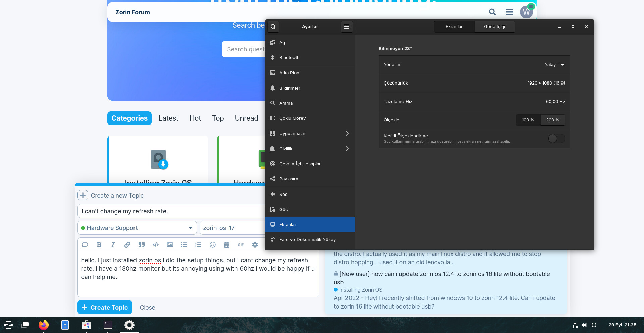
Task: Open Ses sound settings
Action: (310, 194)
